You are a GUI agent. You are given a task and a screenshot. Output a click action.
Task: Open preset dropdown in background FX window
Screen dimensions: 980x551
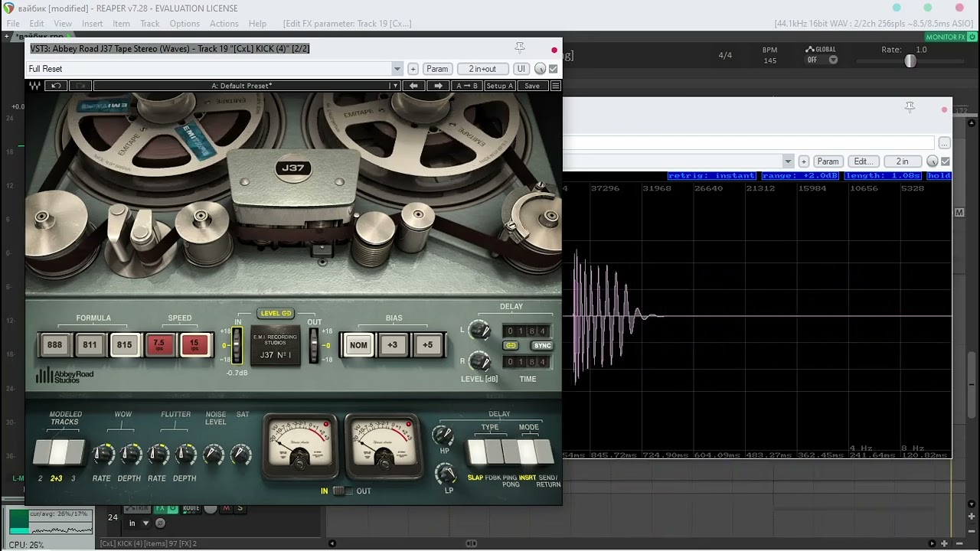(787, 161)
